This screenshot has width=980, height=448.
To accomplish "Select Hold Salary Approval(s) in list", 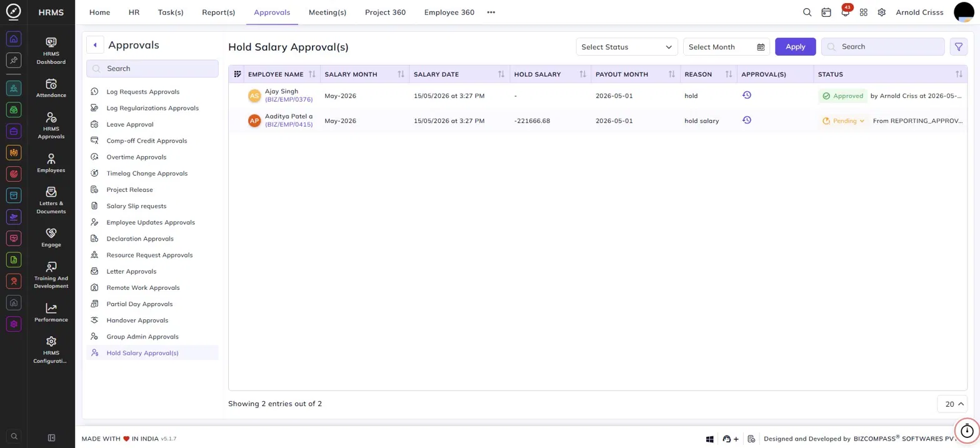I will (152, 353).
